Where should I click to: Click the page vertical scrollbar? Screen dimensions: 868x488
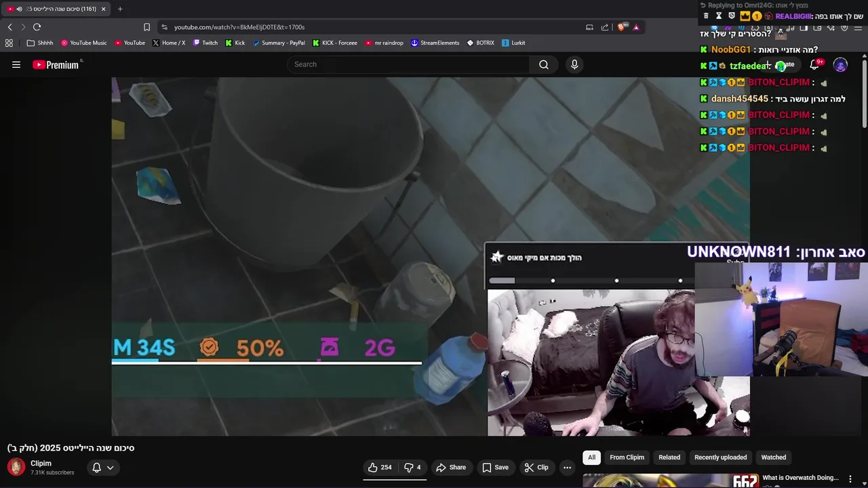click(x=864, y=95)
